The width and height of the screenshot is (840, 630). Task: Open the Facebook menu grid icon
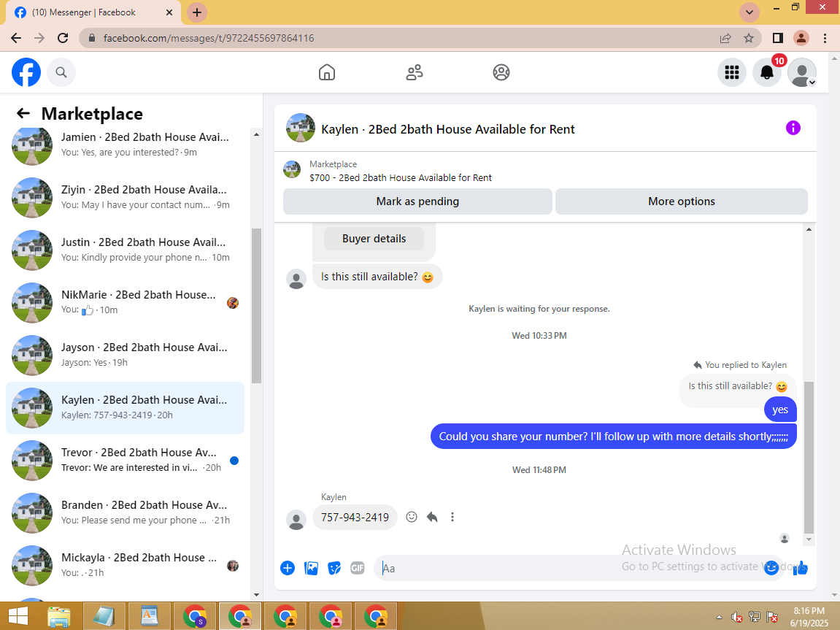732,72
